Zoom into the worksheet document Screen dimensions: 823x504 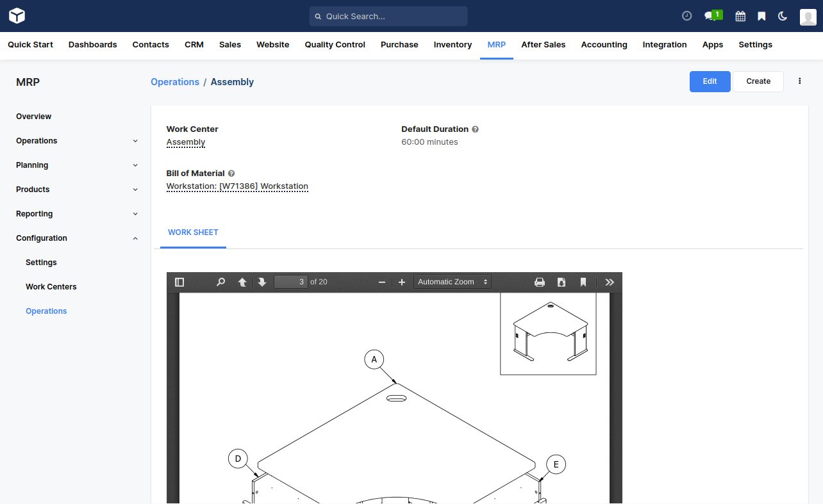click(402, 282)
